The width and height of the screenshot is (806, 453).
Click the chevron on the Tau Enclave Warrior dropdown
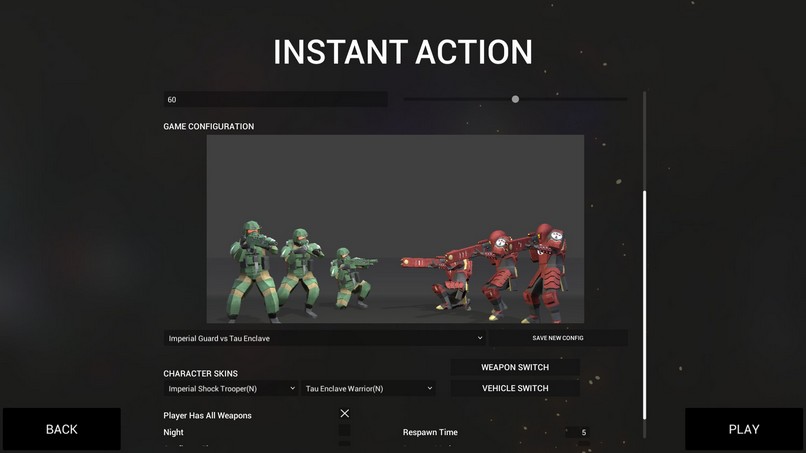430,388
